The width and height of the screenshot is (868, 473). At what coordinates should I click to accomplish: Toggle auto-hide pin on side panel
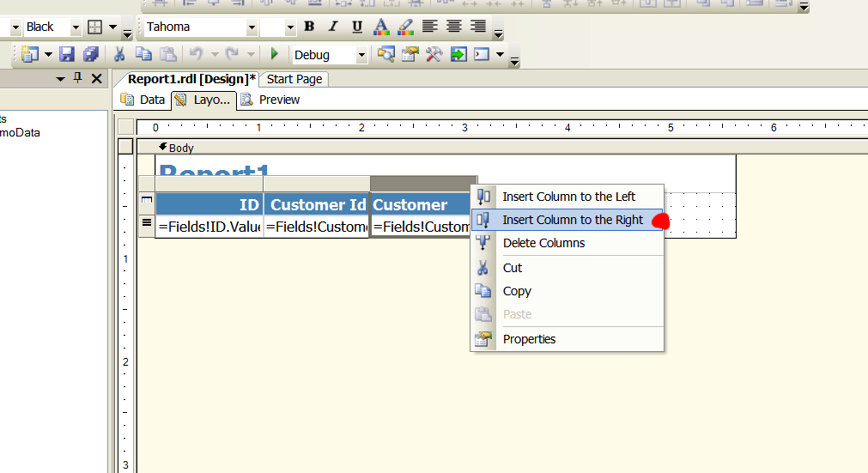point(78,79)
